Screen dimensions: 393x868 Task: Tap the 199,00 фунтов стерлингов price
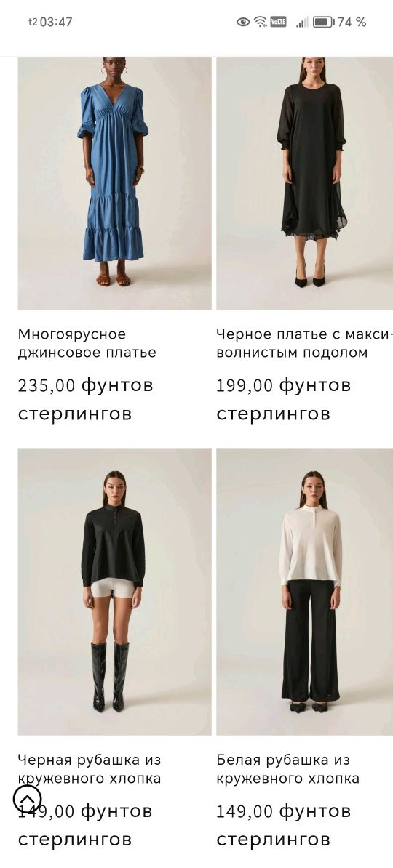283,399
